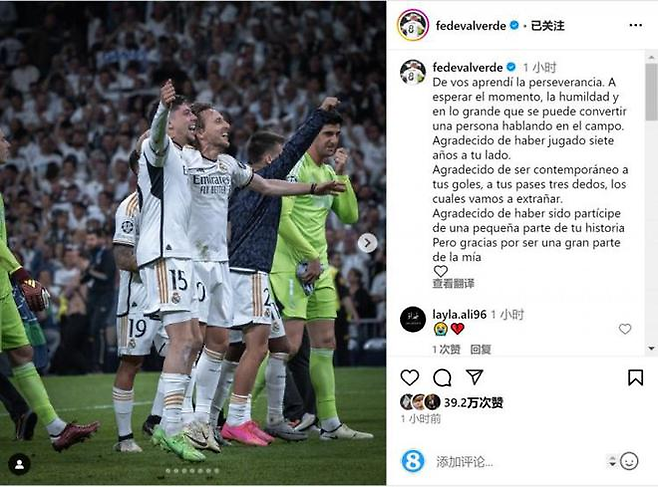
Task: Open the three-dot more options menu
Action: pyautogui.click(x=635, y=26)
